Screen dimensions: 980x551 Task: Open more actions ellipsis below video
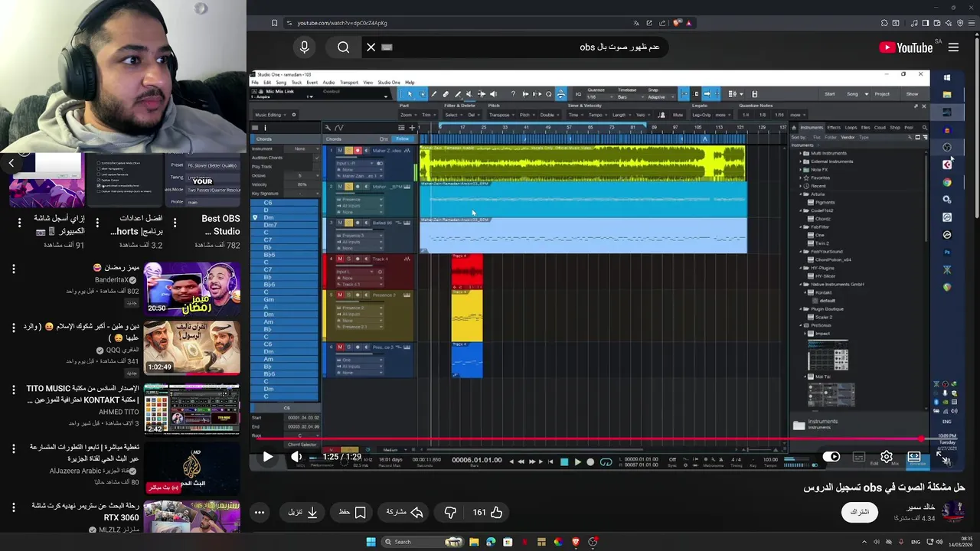[260, 512]
